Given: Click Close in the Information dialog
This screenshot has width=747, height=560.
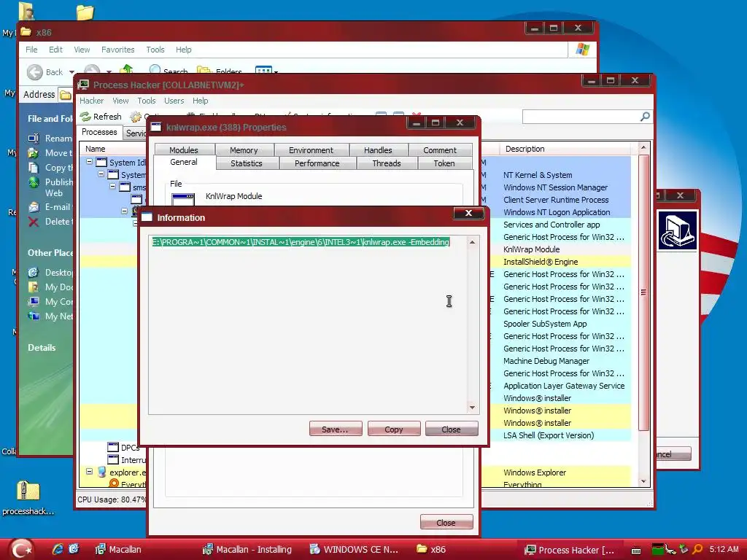Looking at the screenshot, I should [x=451, y=429].
